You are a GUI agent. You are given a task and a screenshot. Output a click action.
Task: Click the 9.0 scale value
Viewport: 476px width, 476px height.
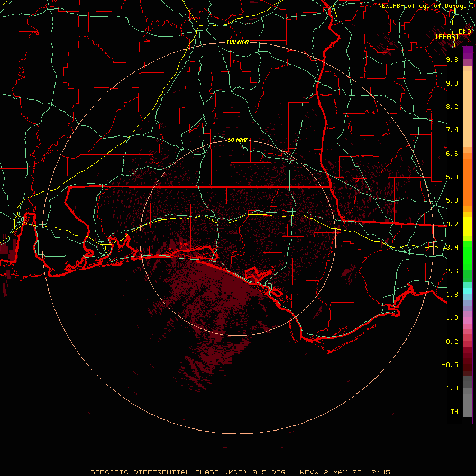[452, 83]
